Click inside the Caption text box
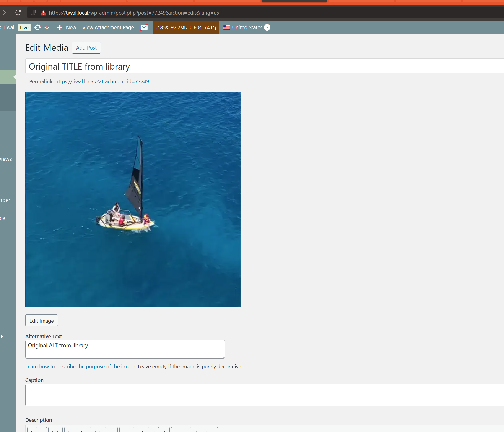This screenshot has width=504, height=432. [x=243, y=395]
